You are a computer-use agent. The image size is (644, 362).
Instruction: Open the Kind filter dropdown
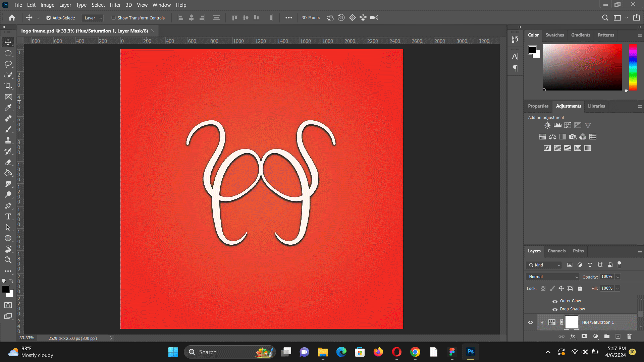click(544, 265)
